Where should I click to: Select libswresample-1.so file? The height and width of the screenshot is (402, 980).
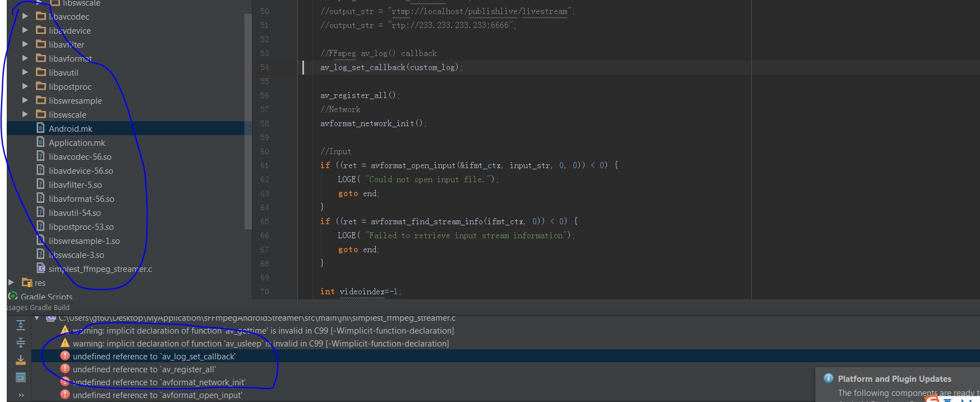click(84, 241)
